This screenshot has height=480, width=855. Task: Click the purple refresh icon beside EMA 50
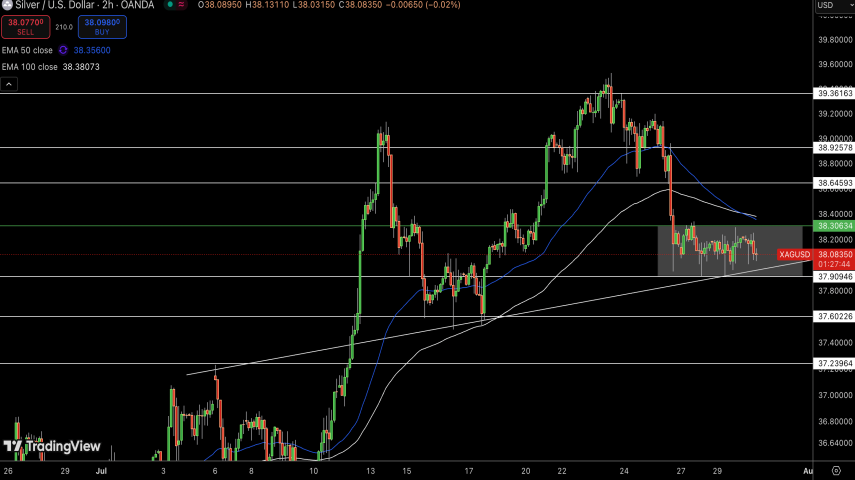64,49
